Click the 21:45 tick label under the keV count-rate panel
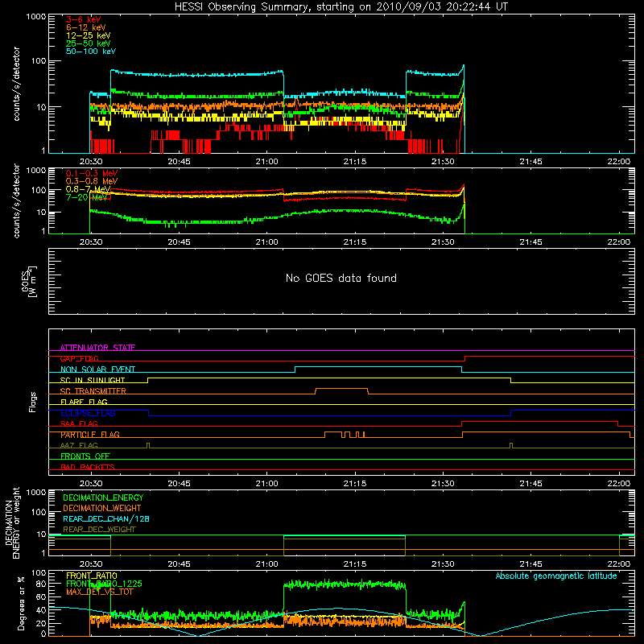The image size is (644, 644). pyautogui.click(x=530, y=162)
